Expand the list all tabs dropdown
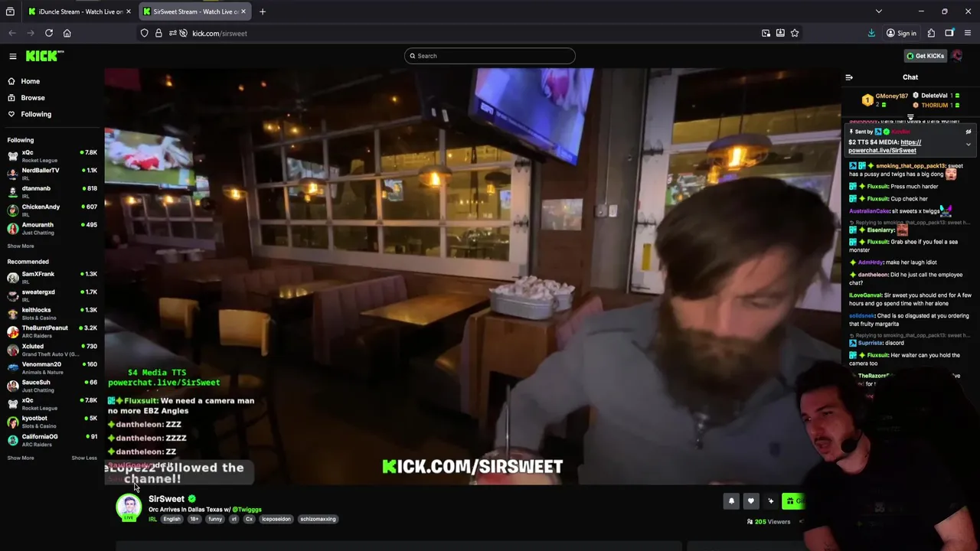The height and width of the screenshot is (551, 980). [879, 11]
